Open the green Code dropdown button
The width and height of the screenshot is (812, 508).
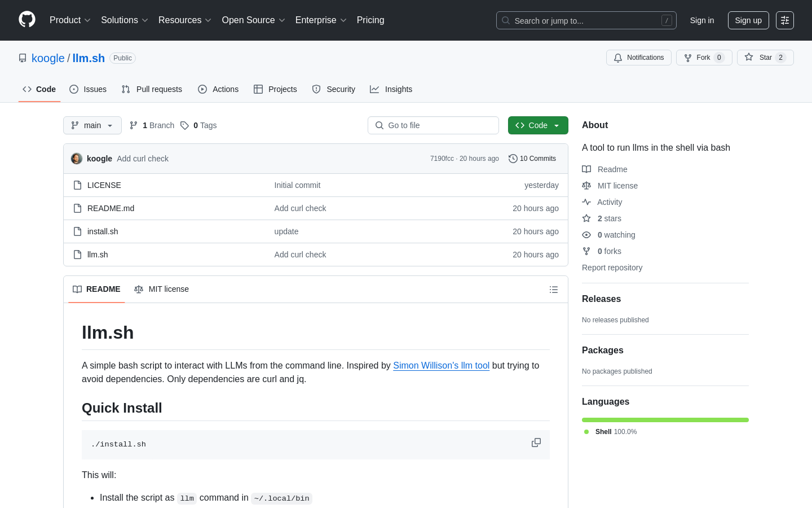pos(538,125)
